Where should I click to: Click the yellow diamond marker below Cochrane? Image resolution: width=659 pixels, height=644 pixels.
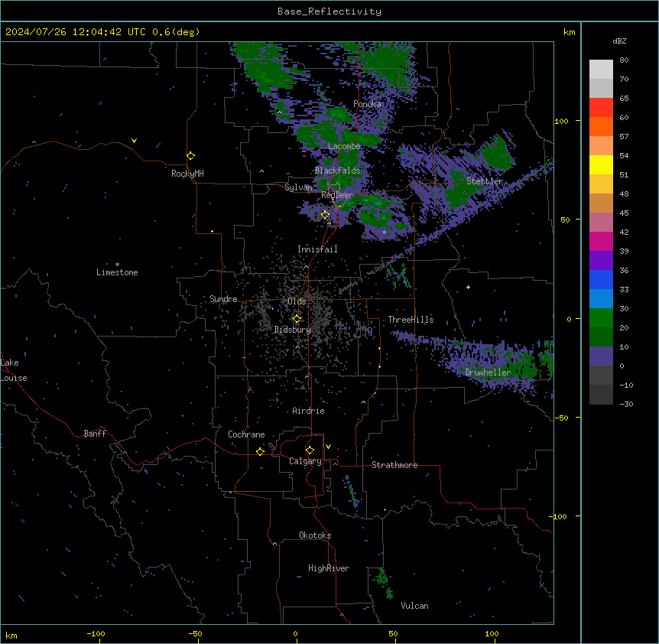click(x=260, y=451)
